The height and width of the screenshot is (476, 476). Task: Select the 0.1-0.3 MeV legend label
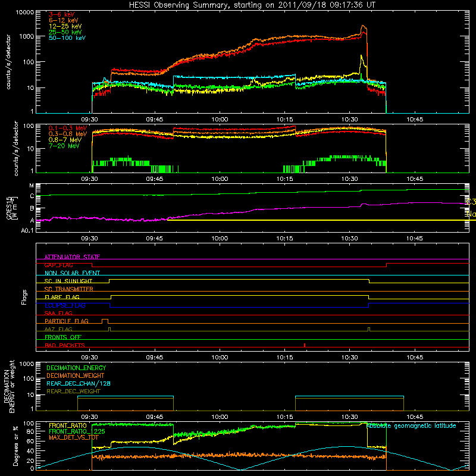68,128
